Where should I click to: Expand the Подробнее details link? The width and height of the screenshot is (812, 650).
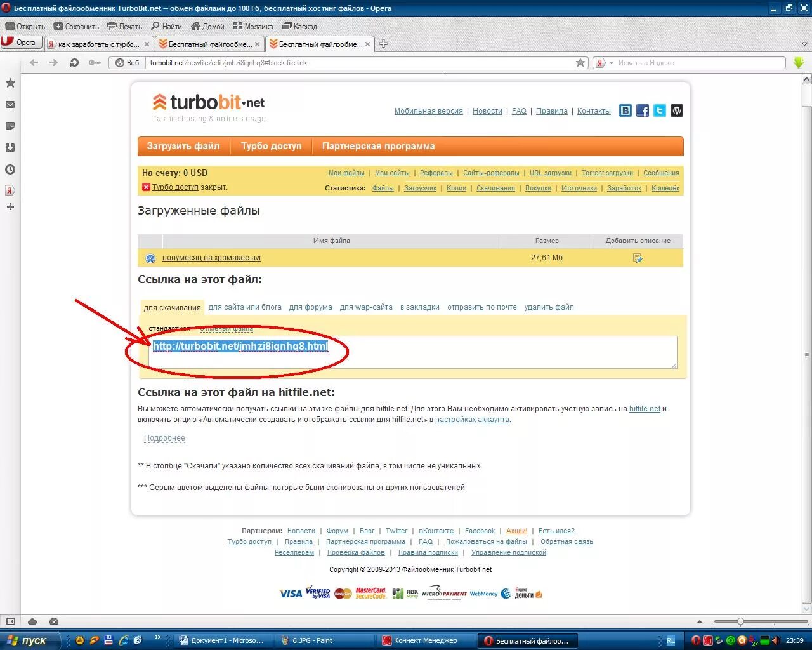[164, 438]
